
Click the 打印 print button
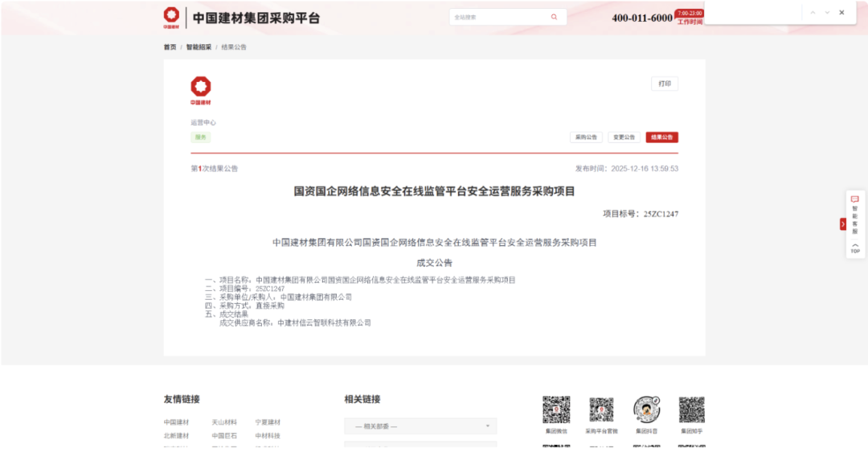pos(664,84)
